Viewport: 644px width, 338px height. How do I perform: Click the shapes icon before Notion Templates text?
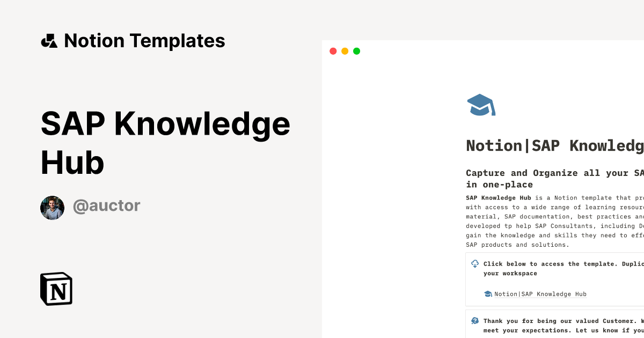(x=49, y=41)
